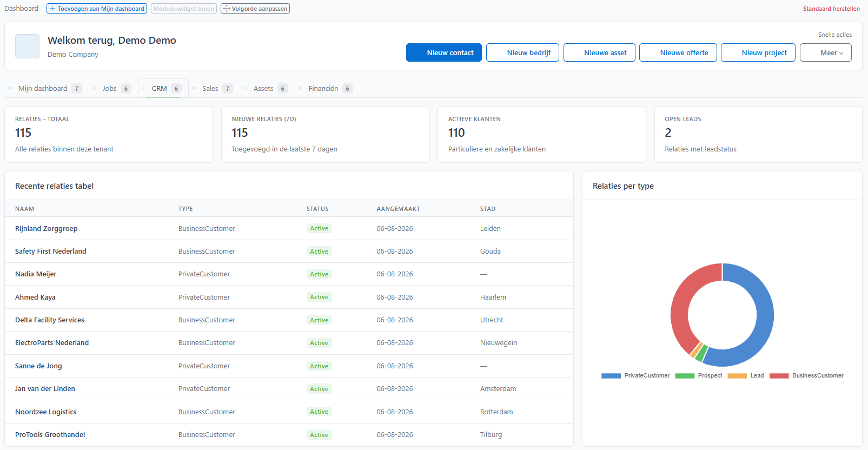Open the Actieve klanten stat card

point(542,134)
